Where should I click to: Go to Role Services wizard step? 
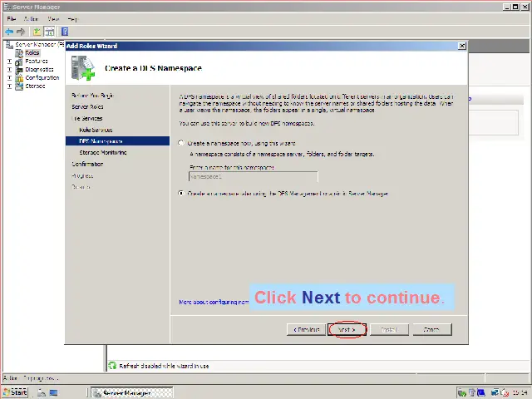[96, 130]
